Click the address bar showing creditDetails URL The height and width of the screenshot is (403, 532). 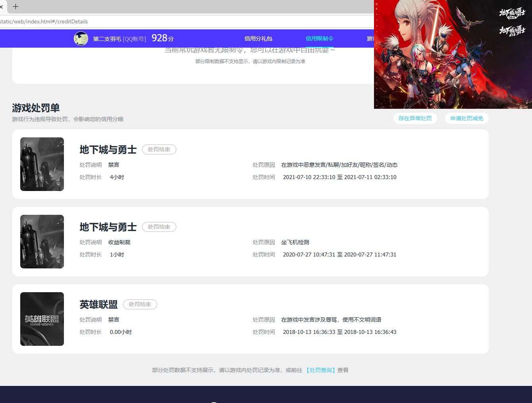187,21
